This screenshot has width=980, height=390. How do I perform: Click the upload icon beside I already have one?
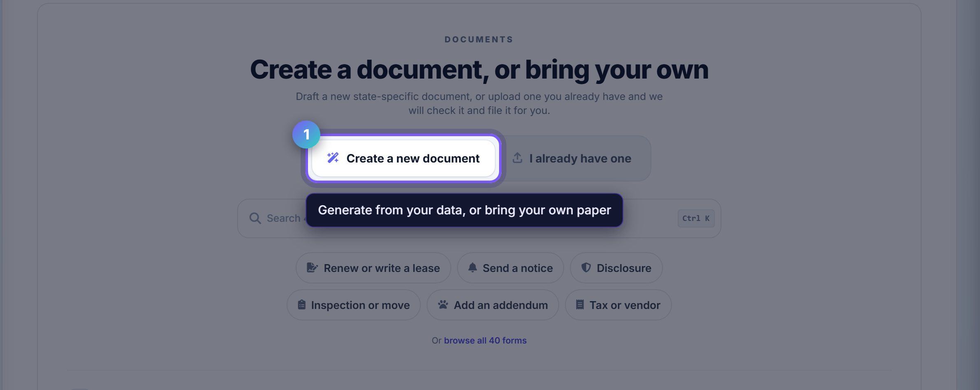518,158
